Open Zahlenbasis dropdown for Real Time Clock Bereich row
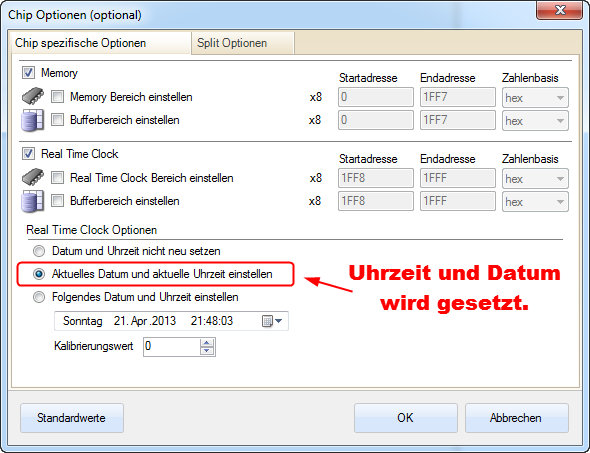Screen dimensions: 590x453 535,179
